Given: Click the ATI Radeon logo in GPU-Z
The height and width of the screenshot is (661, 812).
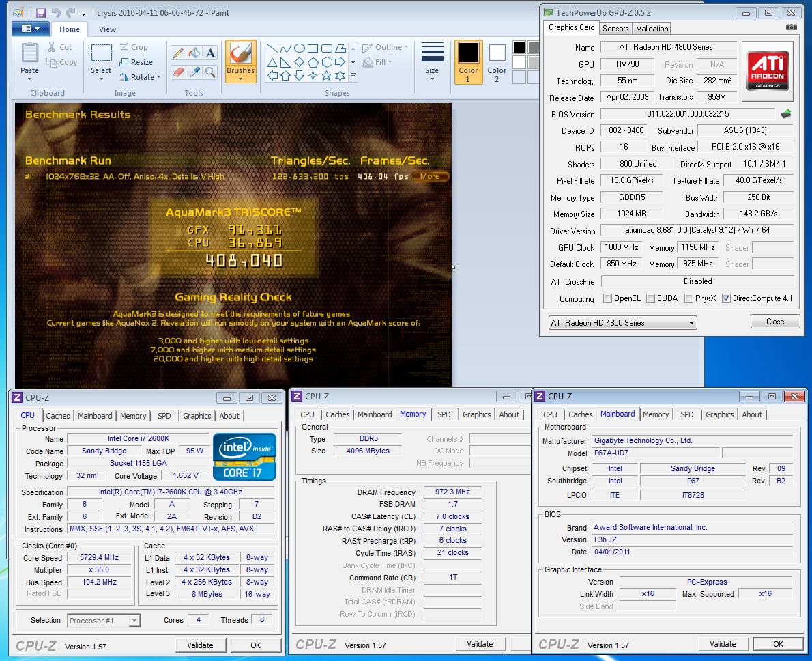Looking at the screenshot, I should [x=768, y=71].
